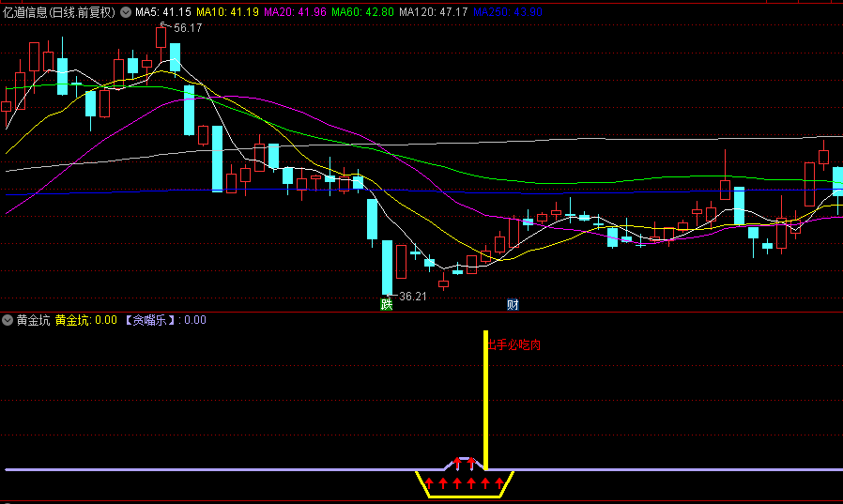Select the MA10: 41.19 label
Screen dimensions: 843x504
[227, 12]
